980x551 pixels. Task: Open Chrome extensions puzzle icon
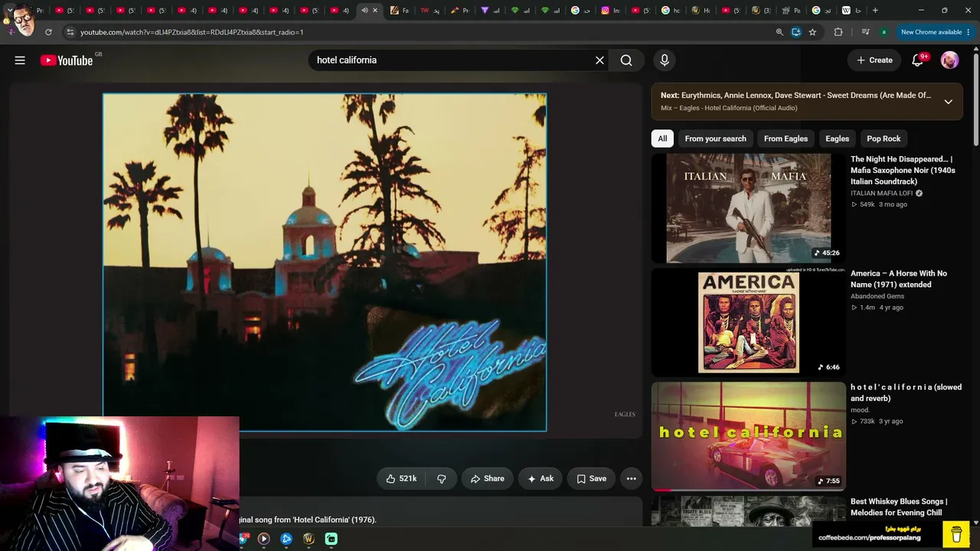coord(838,32)
